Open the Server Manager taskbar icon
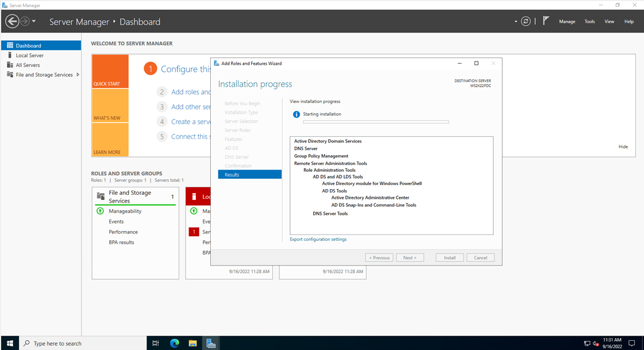Image resolution: width=644 pixels, height=350 pixels. tap(211, 343)
